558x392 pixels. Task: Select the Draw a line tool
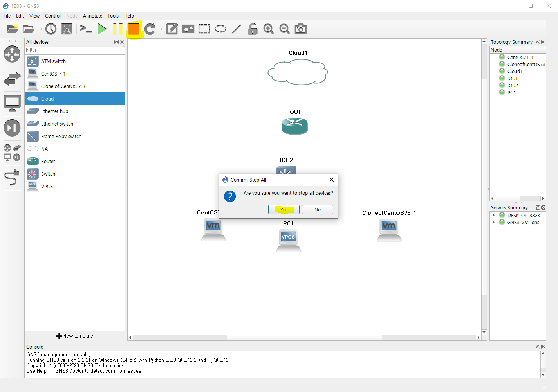[237, 29]
